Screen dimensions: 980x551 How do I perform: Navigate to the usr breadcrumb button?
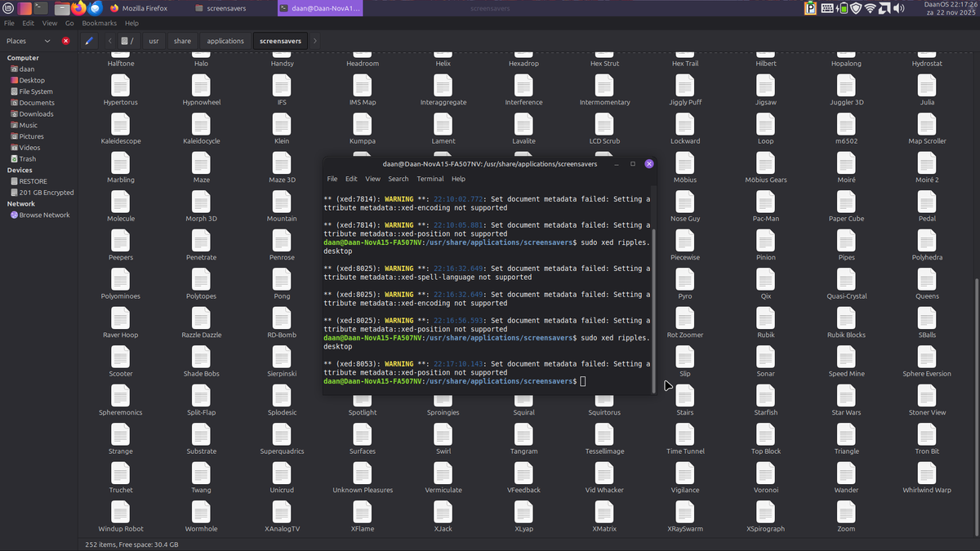pyautogui.click(x=154, y=40)
